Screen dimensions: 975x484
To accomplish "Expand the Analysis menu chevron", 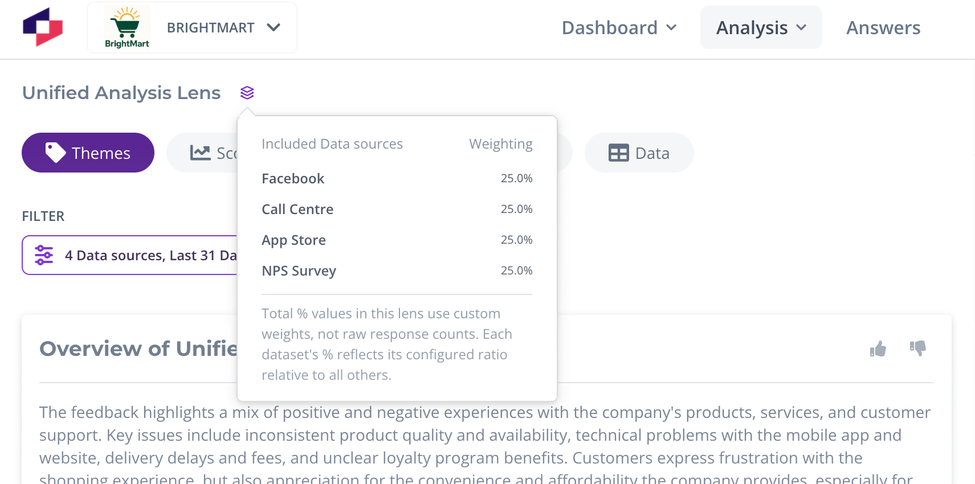I will click(802, 27).
